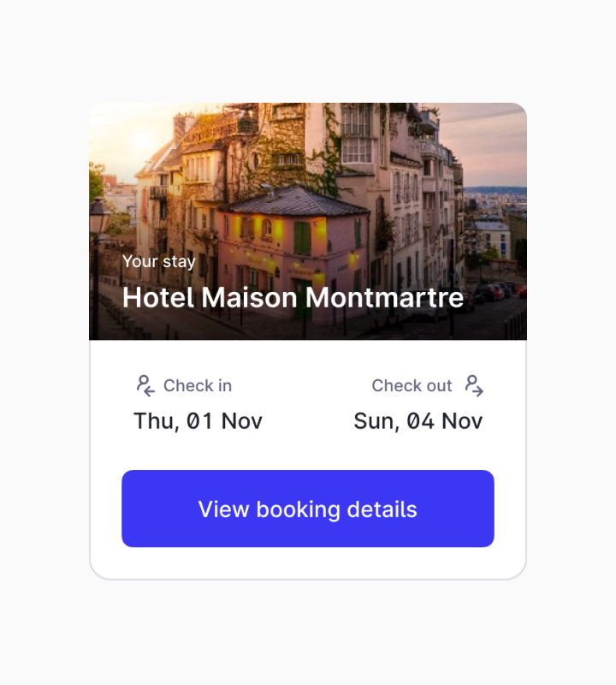Click the Sun, 04 Nov check-out date
The image size is (616, 685).
coord(418,421)
